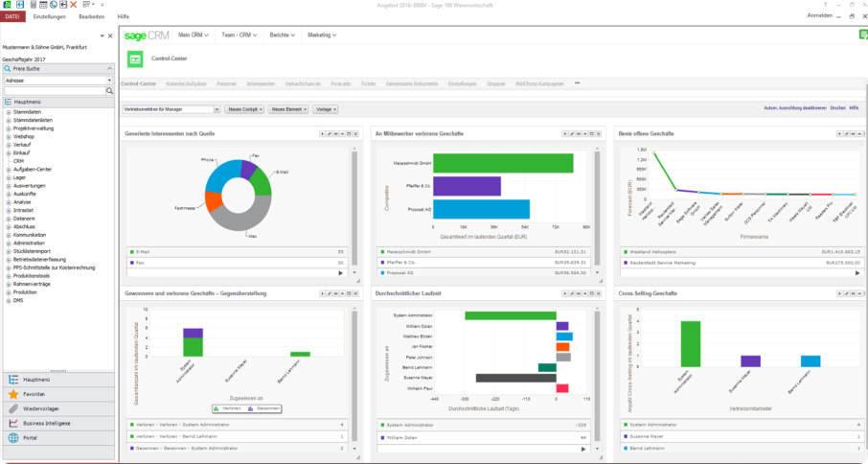Click the phone call icon in quick toolbar
This screenshot has width=868, height=464.
53,5
